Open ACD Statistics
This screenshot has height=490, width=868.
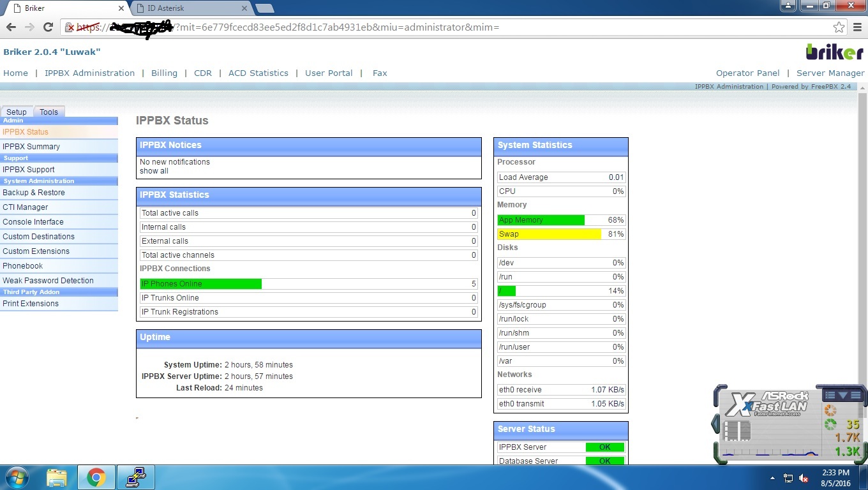[x=258, y=73]
